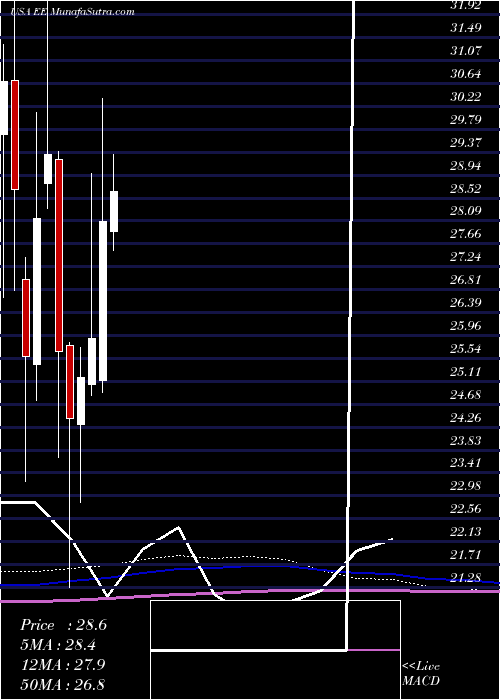
Task: Click the small red candlestick near 25.11
Action: pyautogui.click(x=70, y=382)
